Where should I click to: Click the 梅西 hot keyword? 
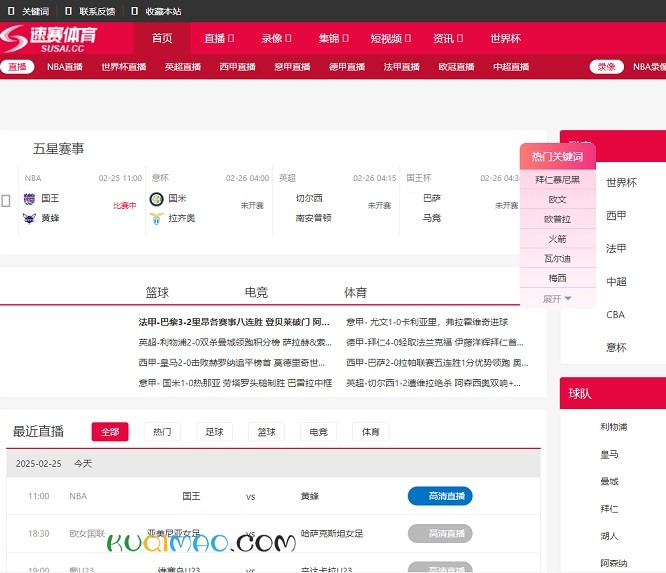coord(557,278)
